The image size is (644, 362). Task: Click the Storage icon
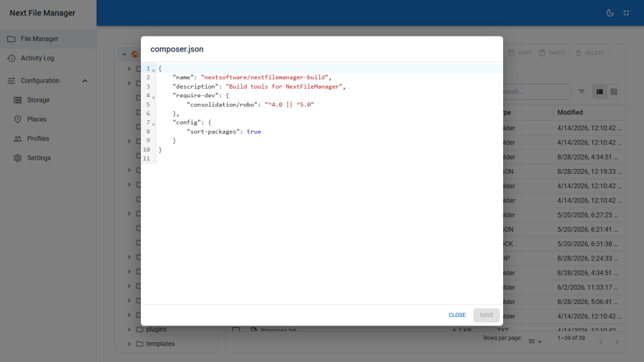(x=18, y=100)
